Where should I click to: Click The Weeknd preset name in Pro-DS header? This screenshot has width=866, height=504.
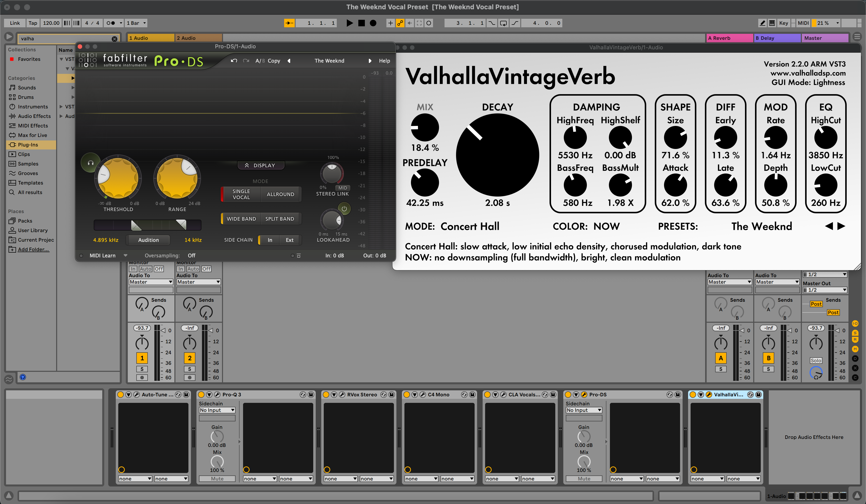tap(330, 61)
